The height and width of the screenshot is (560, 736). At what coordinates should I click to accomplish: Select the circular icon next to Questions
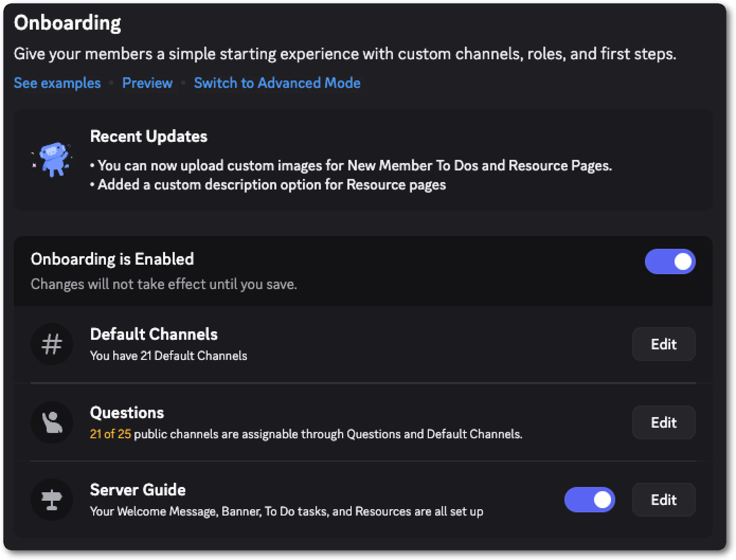point(51,422)
